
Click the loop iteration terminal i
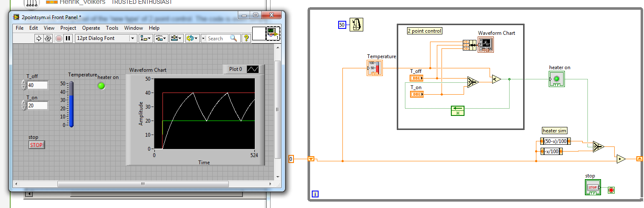tap(315, 194)
